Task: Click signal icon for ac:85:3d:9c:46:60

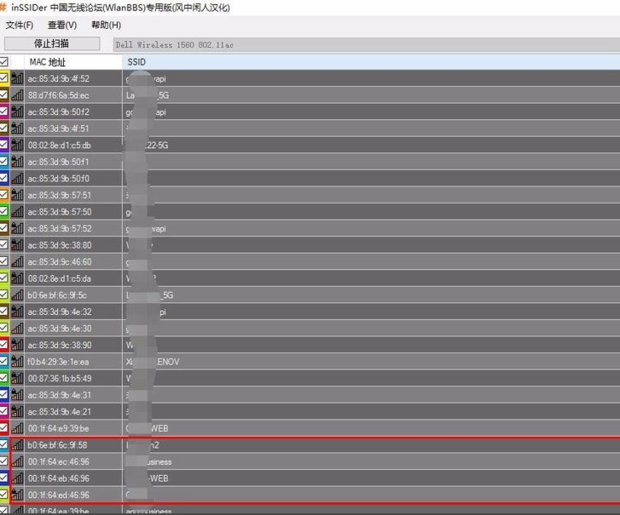Action: point(17,261)
